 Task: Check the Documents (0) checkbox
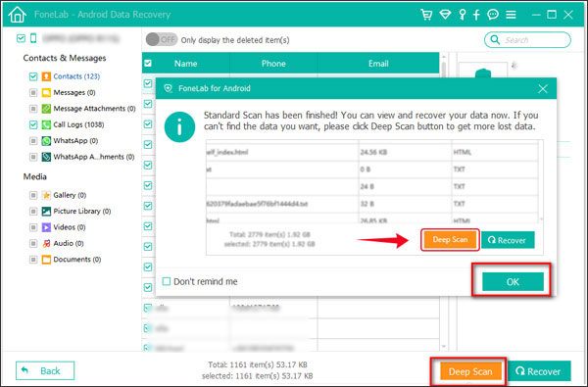click(x=33, y=260)
